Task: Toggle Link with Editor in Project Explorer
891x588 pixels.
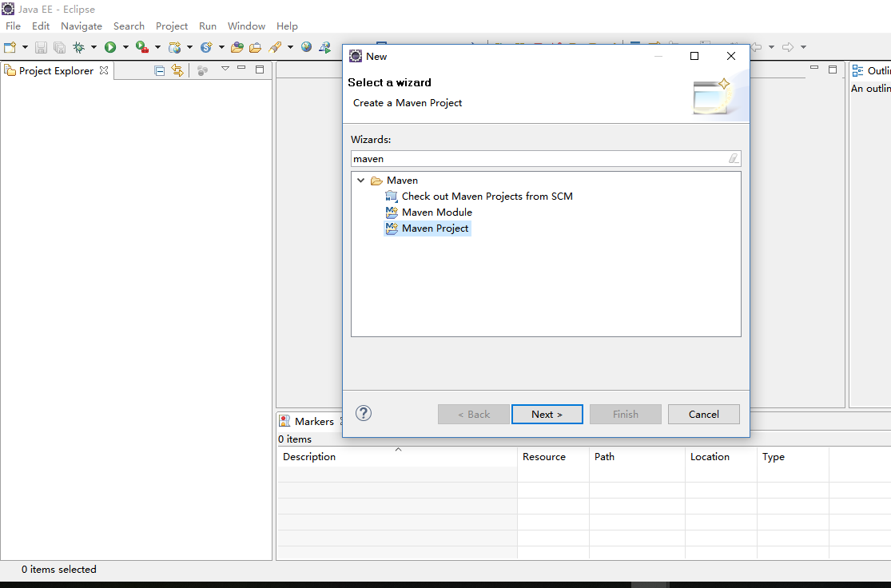Action: pyautogui.click(x=178, y=70)
